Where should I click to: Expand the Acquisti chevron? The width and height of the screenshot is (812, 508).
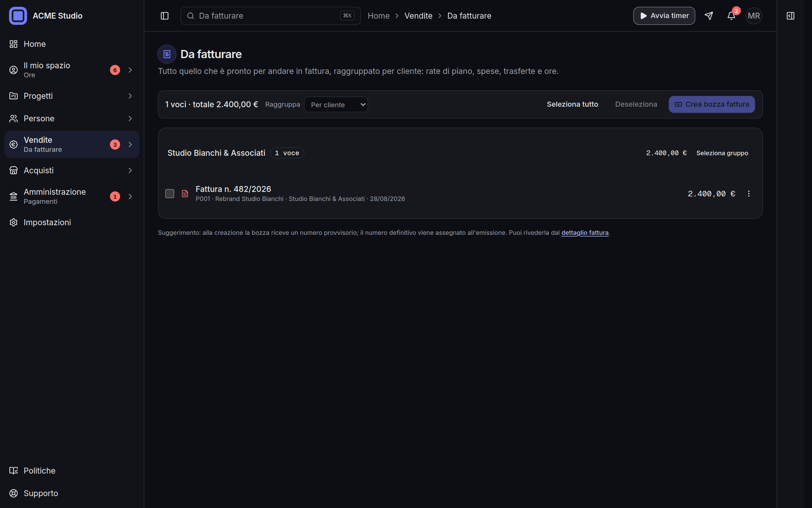(130, 170)
